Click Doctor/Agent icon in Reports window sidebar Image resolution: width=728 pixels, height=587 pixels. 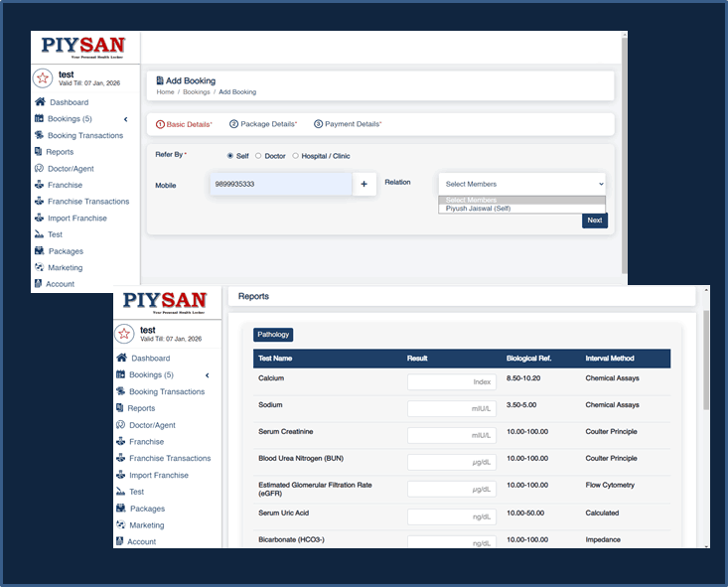pos(121,424)
